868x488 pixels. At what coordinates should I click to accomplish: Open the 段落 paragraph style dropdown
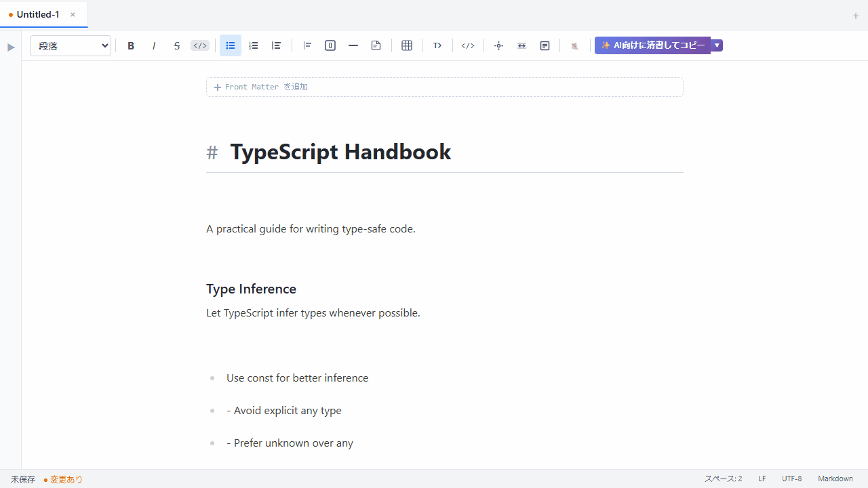click(71, 45)
